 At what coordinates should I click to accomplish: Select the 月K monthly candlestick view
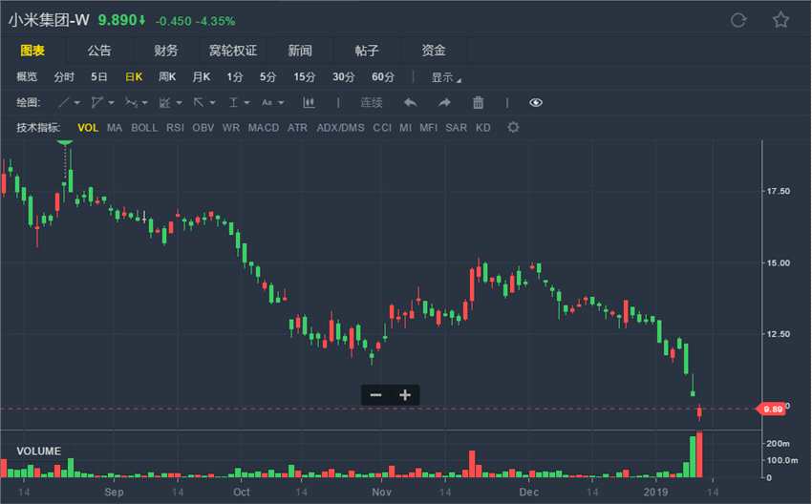click(201, 77)
